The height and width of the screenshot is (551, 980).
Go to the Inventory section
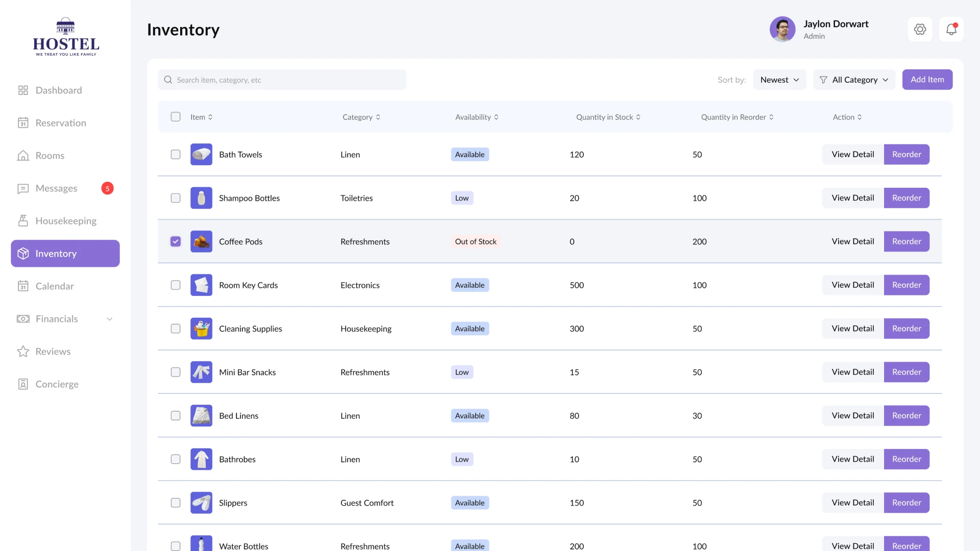(56, 254)
